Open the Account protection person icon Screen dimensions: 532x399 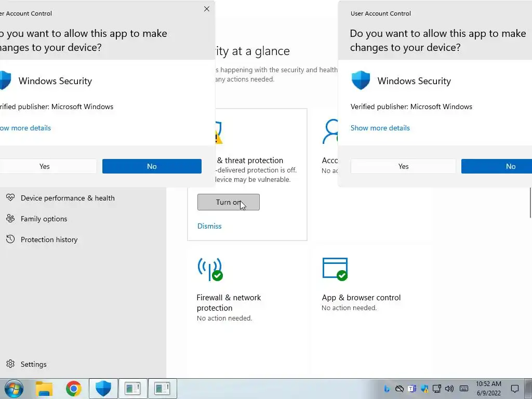click(330, 131)
